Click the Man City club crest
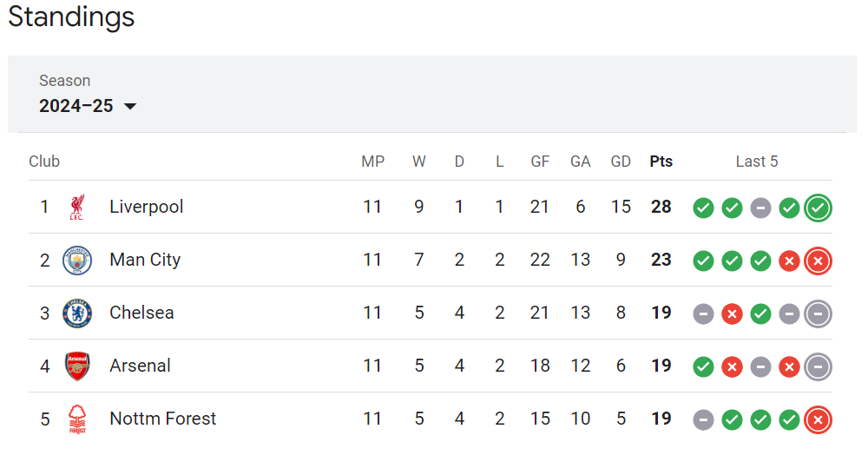The width and height of the screenshot is (868, 462). (77, 261)
